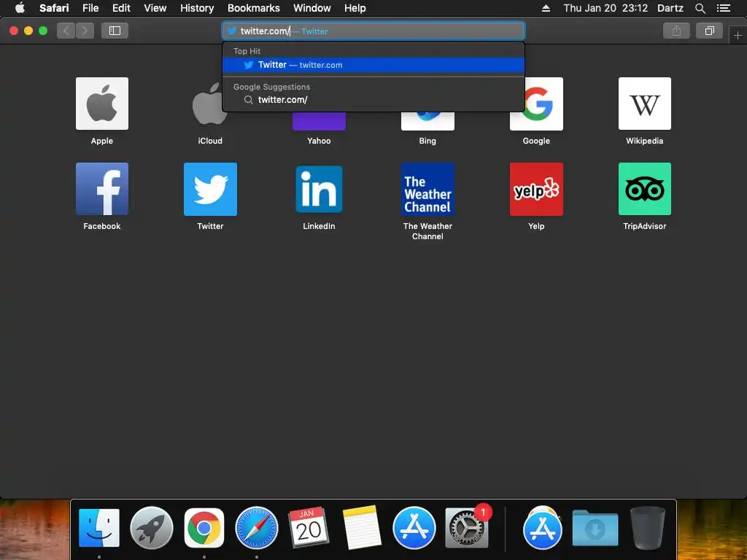
Task: Click the "Google Suggestions" heading
Action: pos(271,87)
